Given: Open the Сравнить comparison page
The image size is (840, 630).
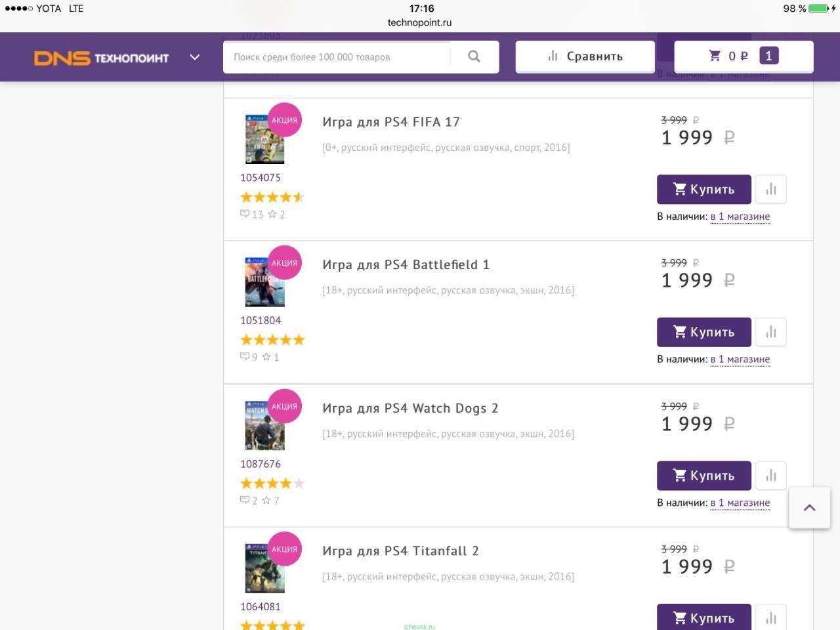Looking at the screenshot, I should point(585,56).
